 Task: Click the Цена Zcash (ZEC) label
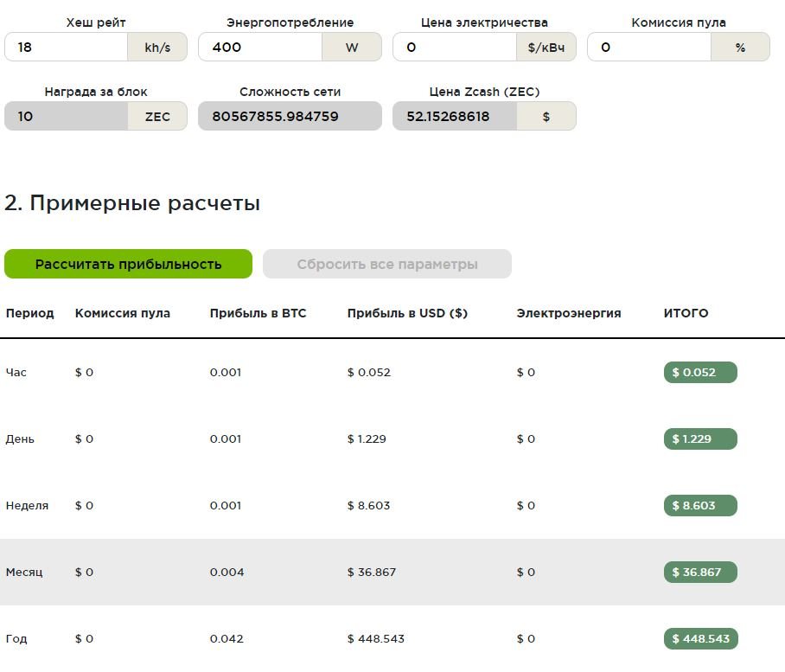pos(484,92)
